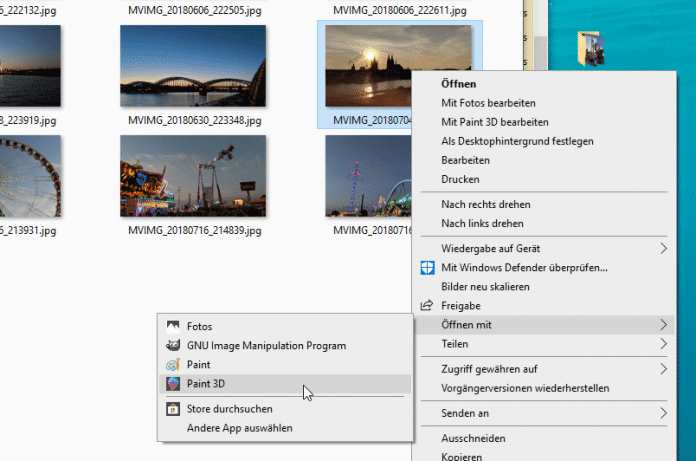Viewport: 696px width, 461px height.
Task: Click Drucken in the context menu
Action: point(460,179)
